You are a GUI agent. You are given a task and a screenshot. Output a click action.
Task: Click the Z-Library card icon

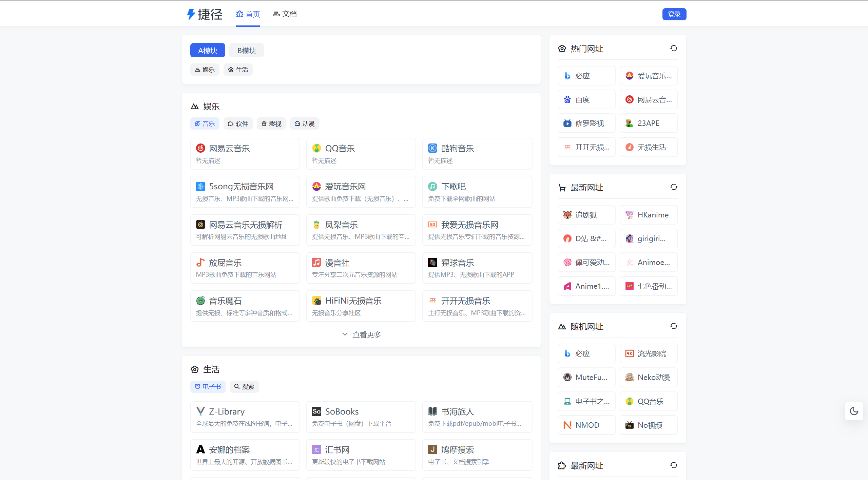point(200,411)
